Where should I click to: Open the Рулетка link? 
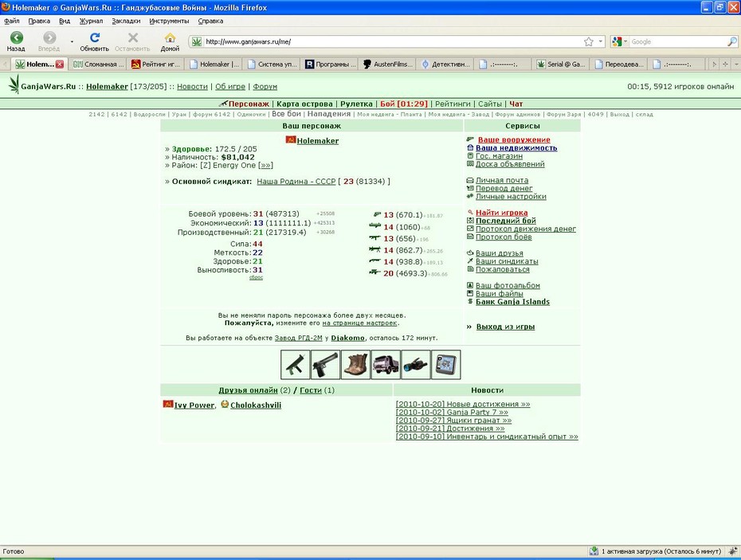pos(356,104)
